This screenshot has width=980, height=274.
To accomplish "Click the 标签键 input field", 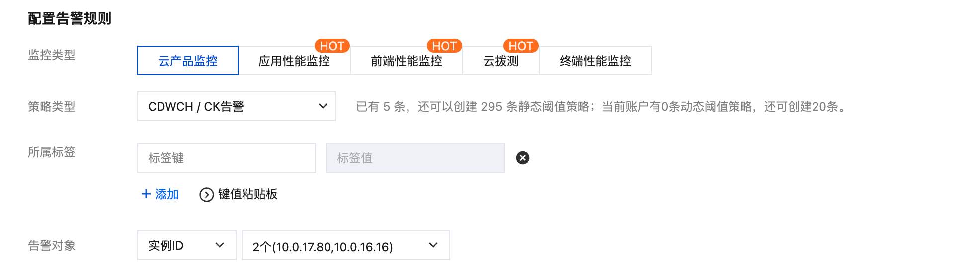I will tap(227, 158).
